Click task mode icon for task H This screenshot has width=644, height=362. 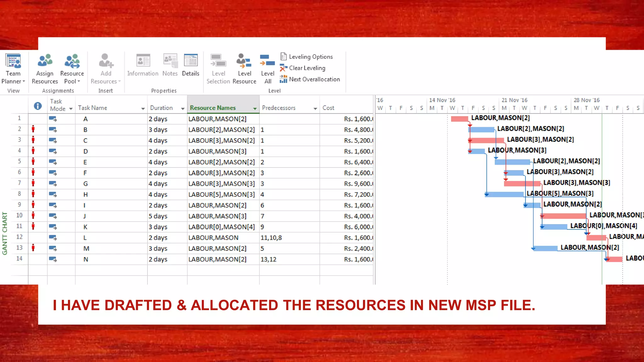point(53,195)
